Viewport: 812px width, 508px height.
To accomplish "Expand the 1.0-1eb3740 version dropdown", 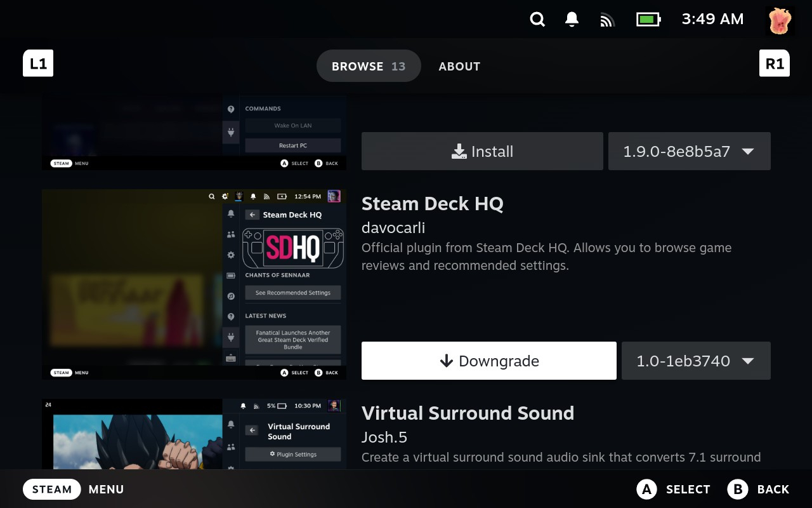I will pos(696,361).
